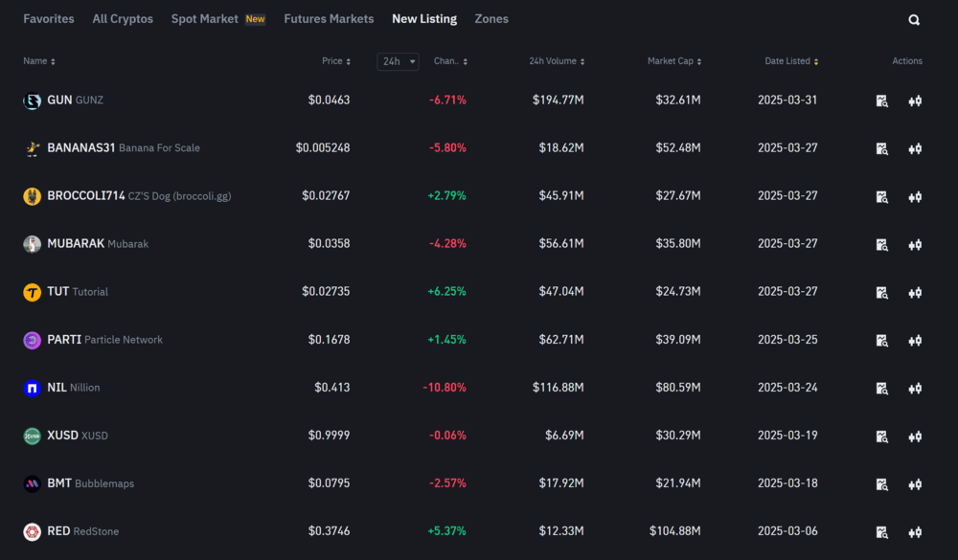Click BANANAS31 price $0.005248

[x=323, y=147]
